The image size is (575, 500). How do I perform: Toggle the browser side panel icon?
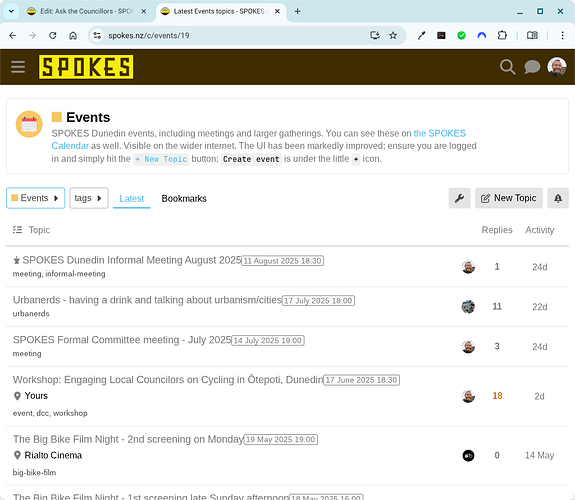532,35
